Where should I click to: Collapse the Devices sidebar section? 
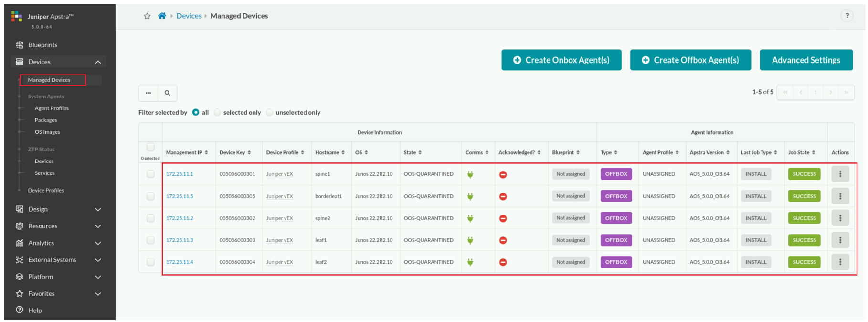click(x=98, y=62)
